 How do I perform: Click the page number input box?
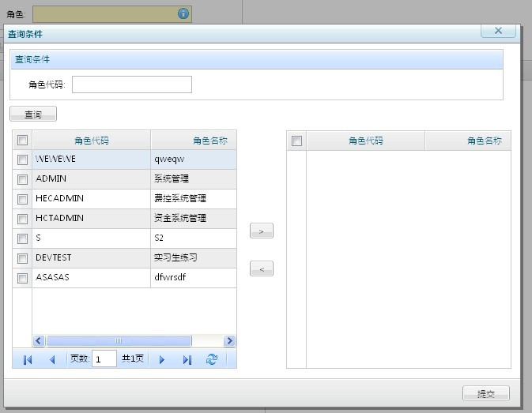(104, 359)
